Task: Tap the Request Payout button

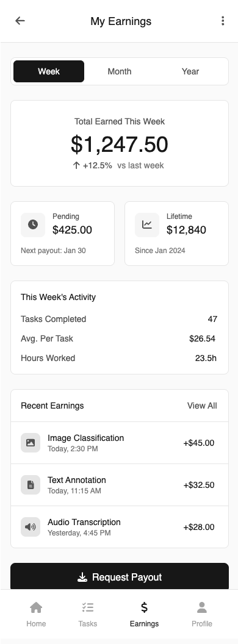Action: click(x=120, y=576)
